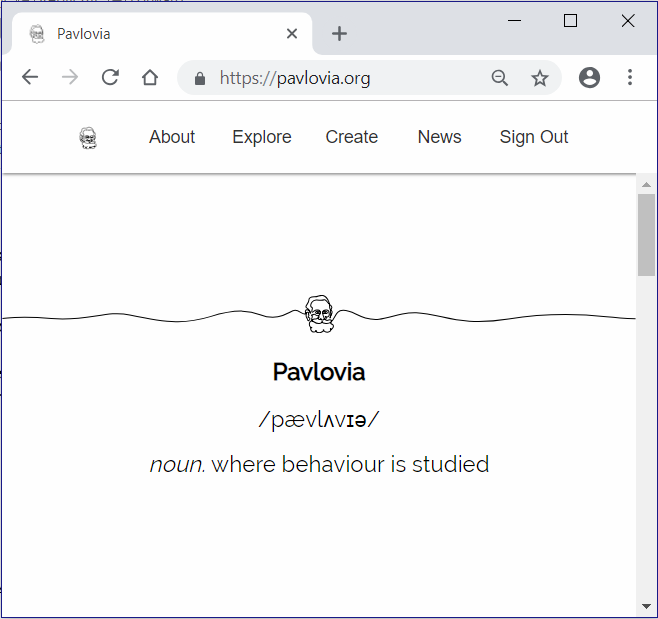Open the Chrome profile avatar
658x619 pixels.
(589, 77)
